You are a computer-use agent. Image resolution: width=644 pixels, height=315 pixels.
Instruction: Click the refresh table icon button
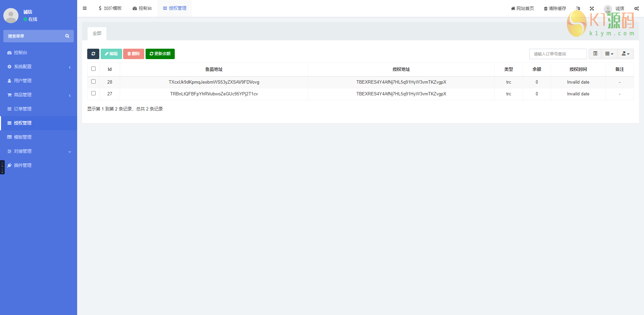[x=93, y=54]
